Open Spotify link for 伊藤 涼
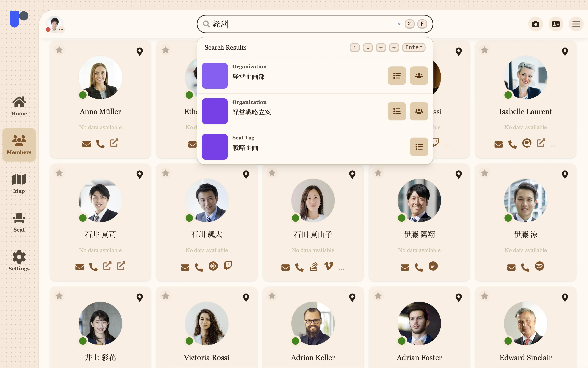 pyautogui.click(x=539, y=266)
